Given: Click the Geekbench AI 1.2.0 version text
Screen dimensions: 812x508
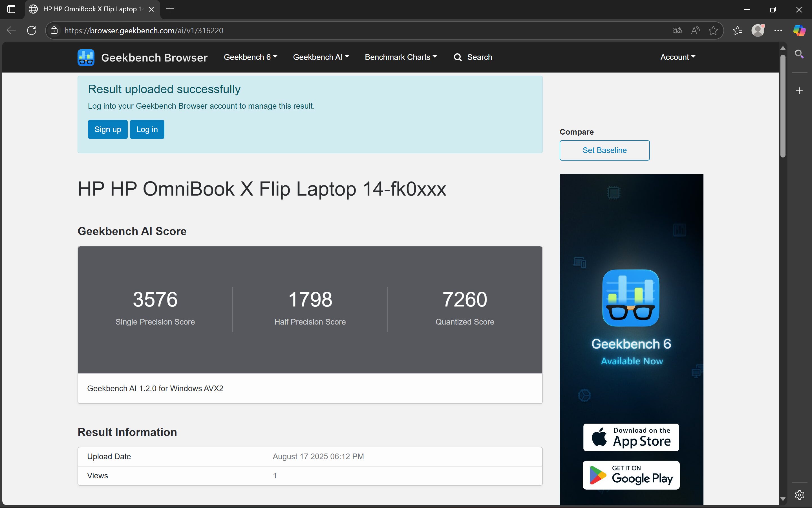Looking at the screenshot, I should (x=155, y=388).
